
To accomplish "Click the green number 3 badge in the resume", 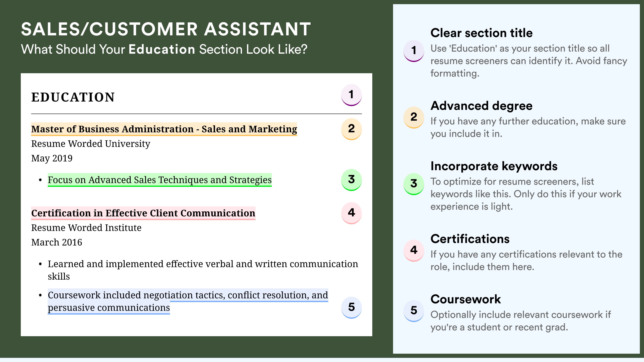I will [x=351, y=180].
